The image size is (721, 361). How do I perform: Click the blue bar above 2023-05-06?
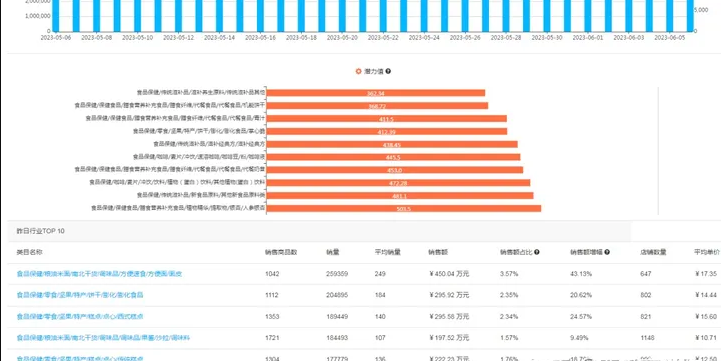[56, 16]
